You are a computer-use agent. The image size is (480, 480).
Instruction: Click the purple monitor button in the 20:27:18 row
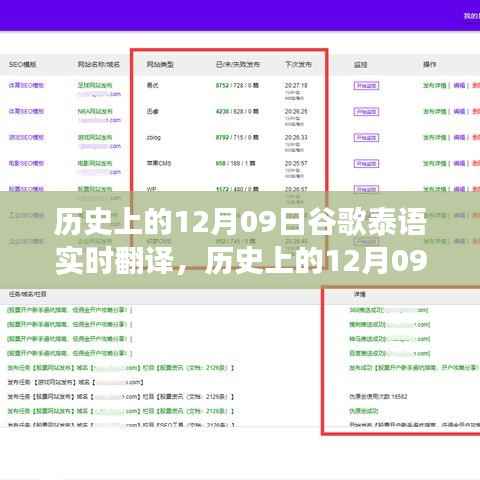point(366,86)
